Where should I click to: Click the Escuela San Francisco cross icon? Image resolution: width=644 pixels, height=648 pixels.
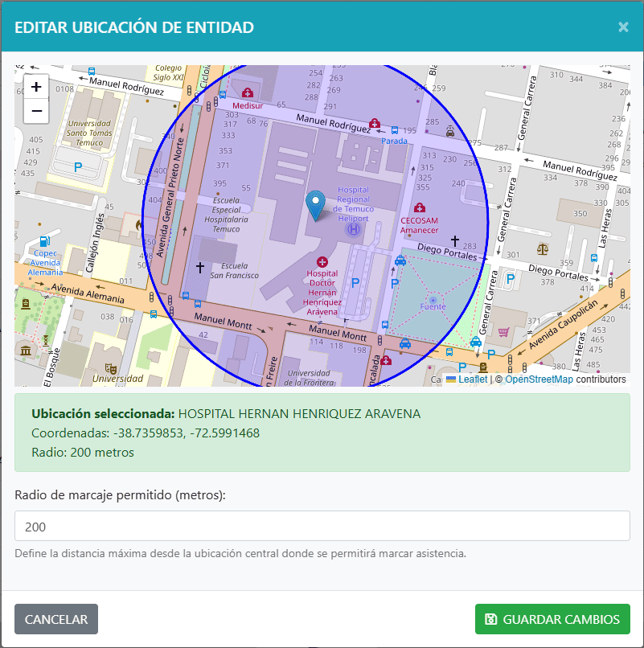tap(200, 266)
